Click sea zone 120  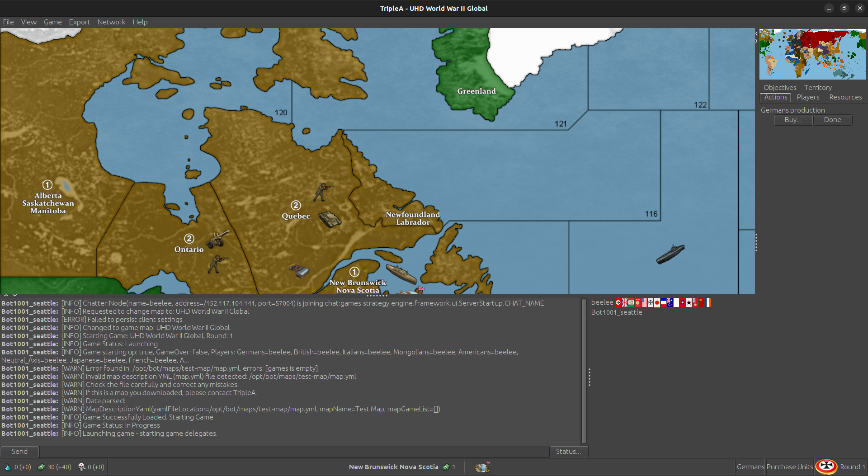pyautogui.click(x=281, y=113)
